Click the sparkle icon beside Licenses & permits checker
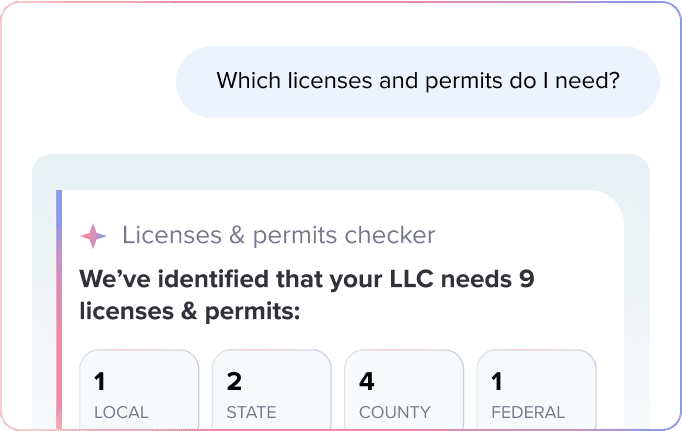Viewport: 682px width, 431px height. (93, 236)
